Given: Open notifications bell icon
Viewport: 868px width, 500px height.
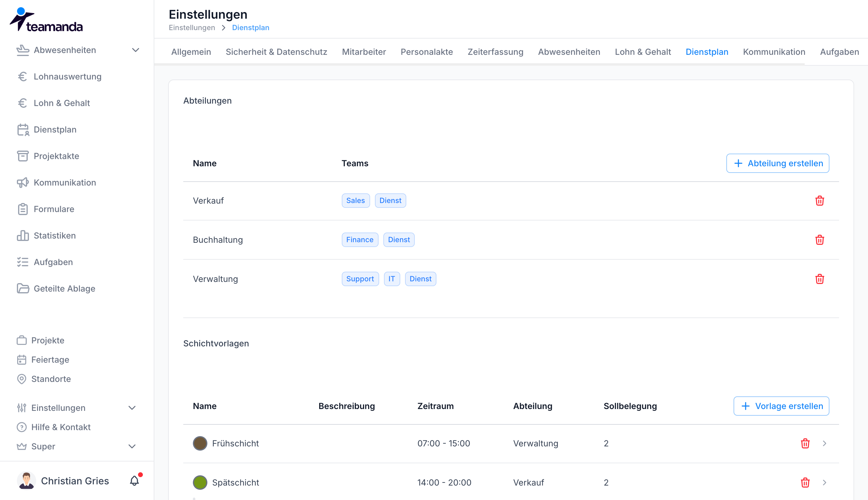Looking at the screenshot, I should 135,480.
